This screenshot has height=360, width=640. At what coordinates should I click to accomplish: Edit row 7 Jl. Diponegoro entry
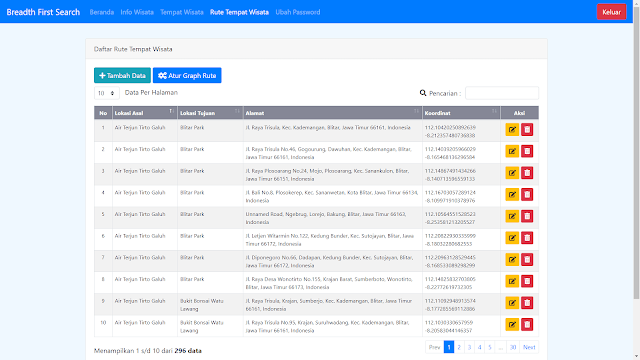pos(512,260)
